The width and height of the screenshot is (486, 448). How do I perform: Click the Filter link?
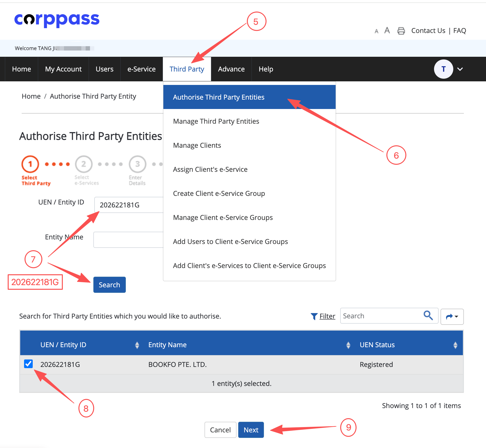pos(327,316)
